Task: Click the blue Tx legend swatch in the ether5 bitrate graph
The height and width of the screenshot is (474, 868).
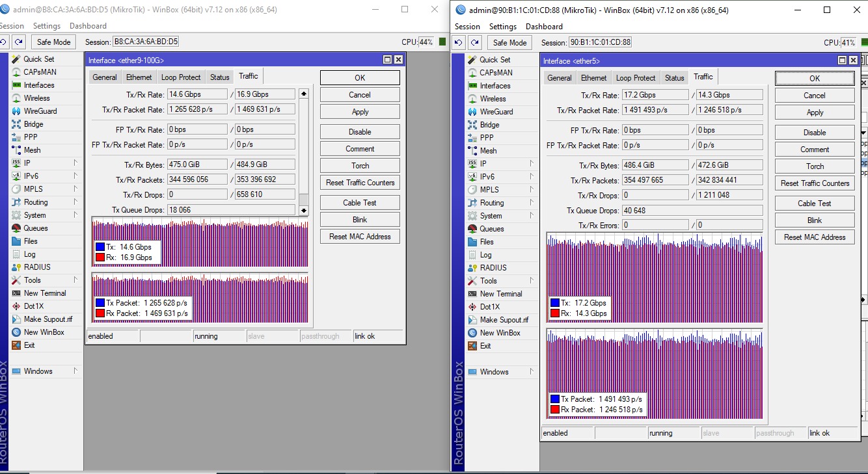Action: tap(554, 303)
